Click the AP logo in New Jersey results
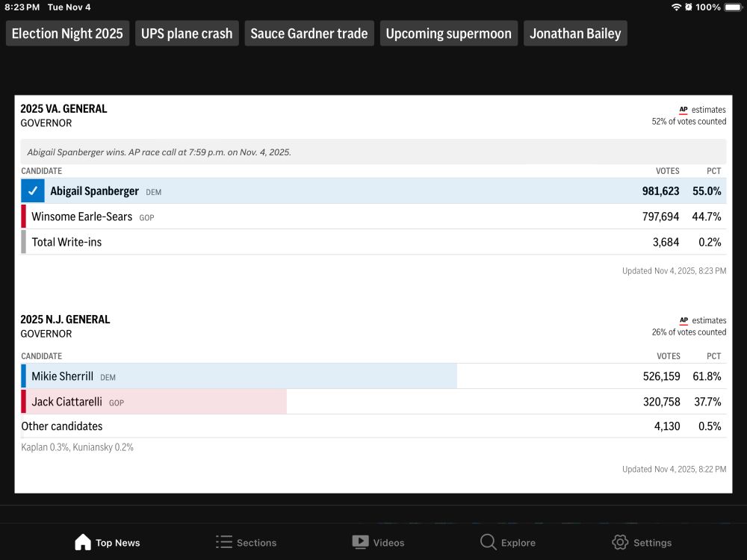Screen dimensions: 747x560 684,320
